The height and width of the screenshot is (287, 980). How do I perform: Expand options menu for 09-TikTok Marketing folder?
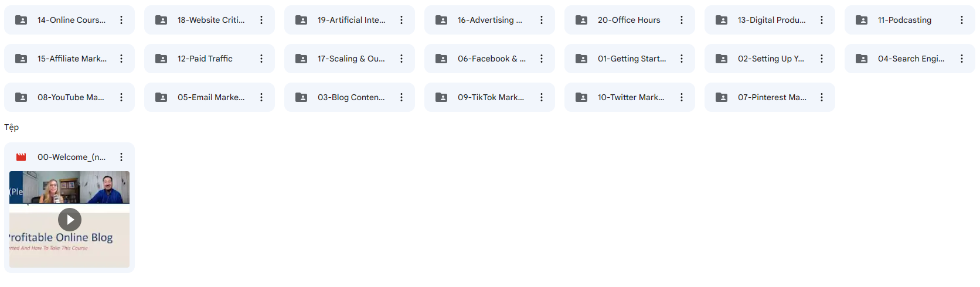point(542,97)
